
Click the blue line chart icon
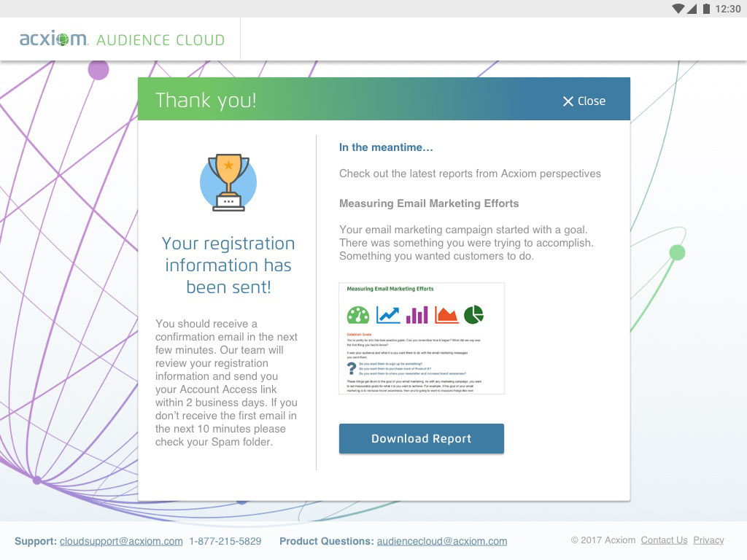click(x=387, y=314)
